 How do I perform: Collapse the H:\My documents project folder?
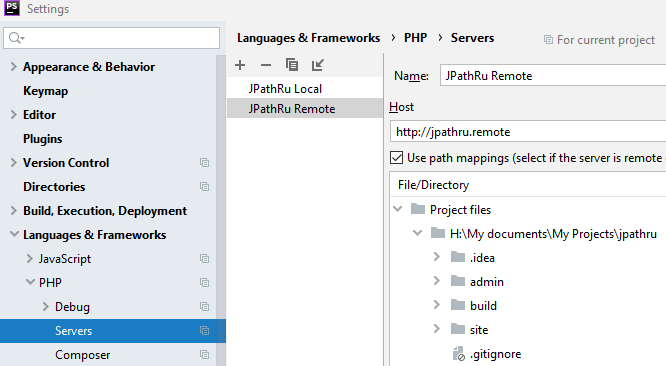pos(418,233)
